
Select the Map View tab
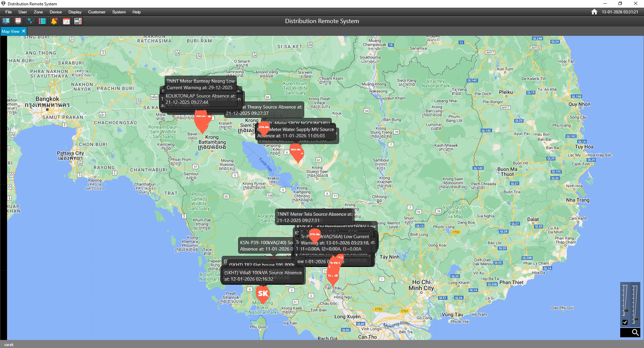[x=11, y=31]
